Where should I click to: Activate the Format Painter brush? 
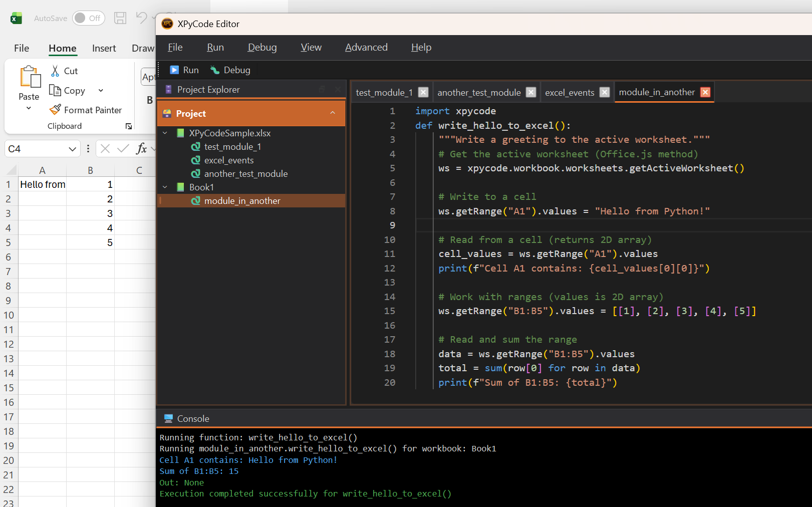pyautogui.click(x=55, y=110)
